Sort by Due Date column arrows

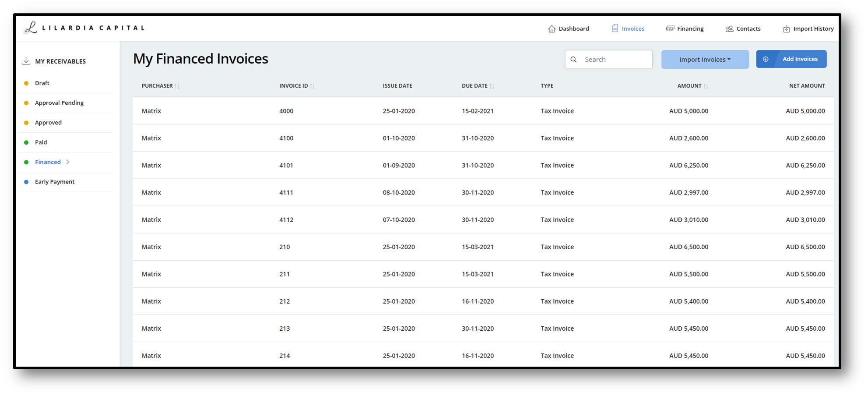click(x=492, y=86)
